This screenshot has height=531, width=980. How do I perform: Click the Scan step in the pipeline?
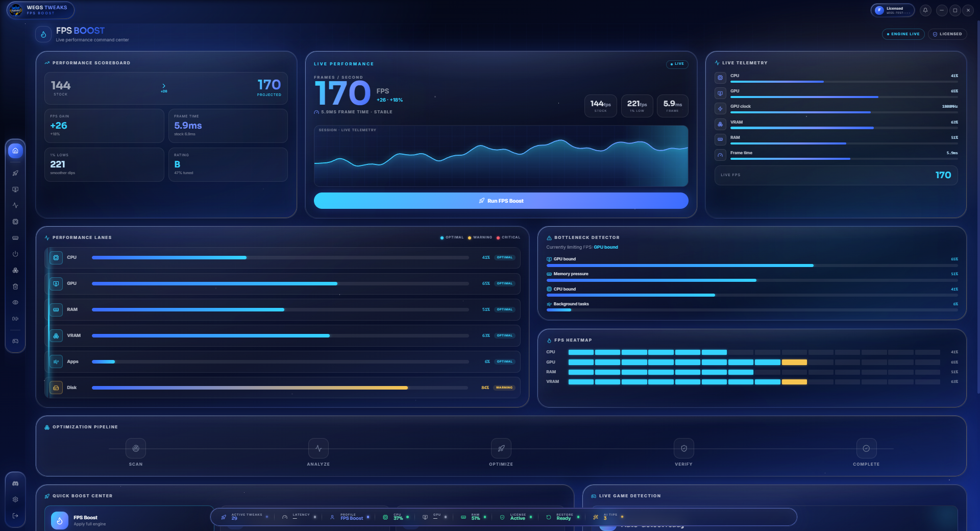[136, 448]
